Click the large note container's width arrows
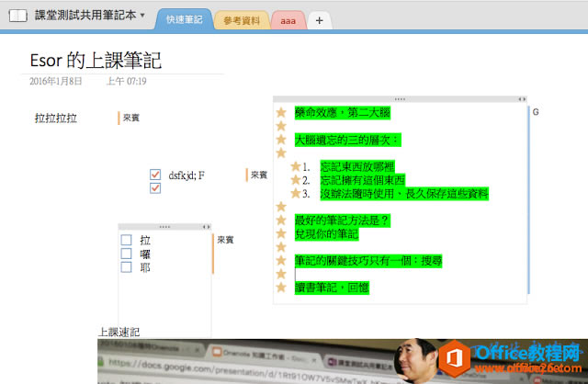Screen dimensions: 588x384 pos(522,99)
